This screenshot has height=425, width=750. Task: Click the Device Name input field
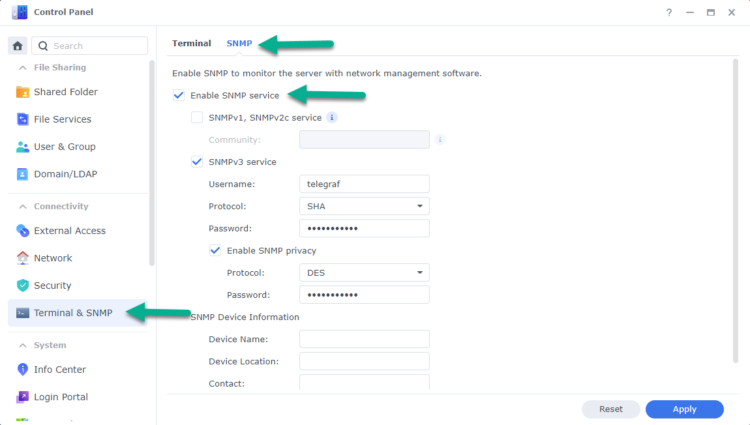point(364,339)
